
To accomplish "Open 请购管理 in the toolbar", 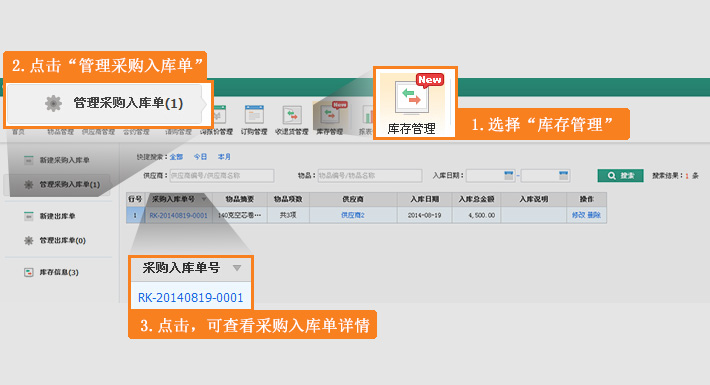I will (x=178, y=132).
